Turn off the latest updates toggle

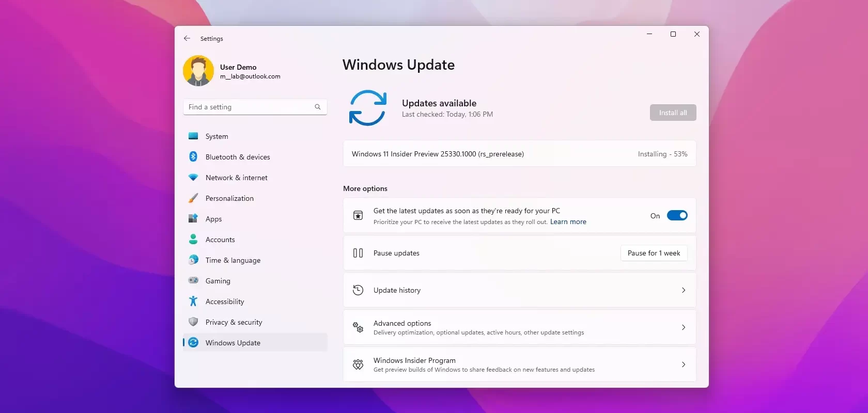(x=677, y=215)
